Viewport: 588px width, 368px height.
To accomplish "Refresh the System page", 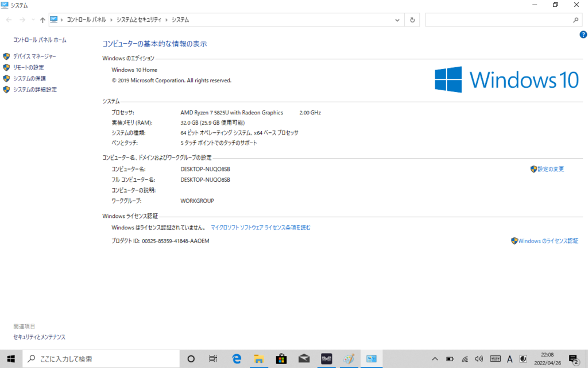I will (x=412, y=20).
